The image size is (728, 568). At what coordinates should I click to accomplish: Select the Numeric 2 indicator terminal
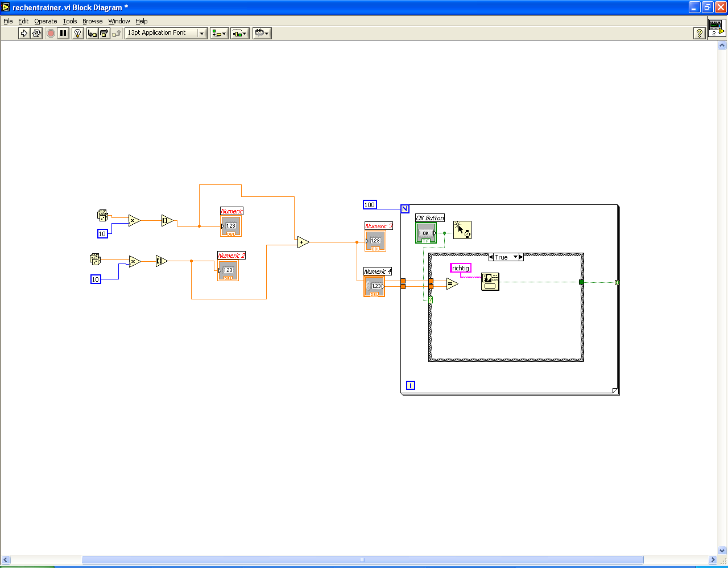(228, 270)
